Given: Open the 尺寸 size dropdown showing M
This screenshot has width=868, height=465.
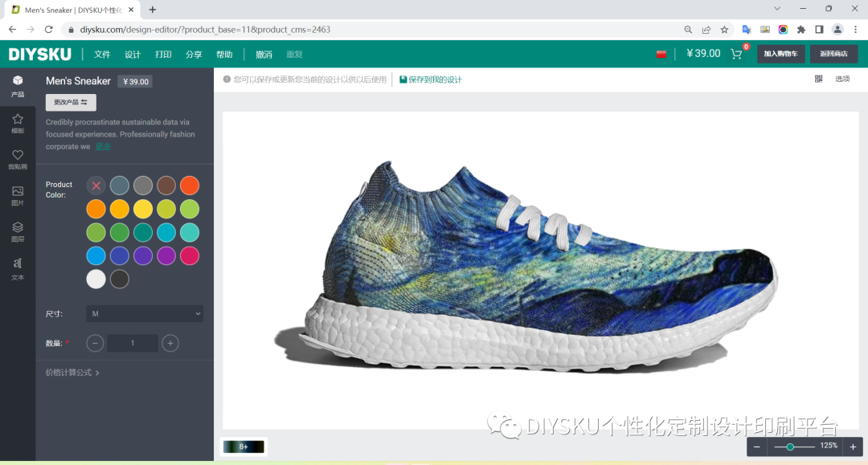Looking at the screenshot, I should click(x=145, y=313).
